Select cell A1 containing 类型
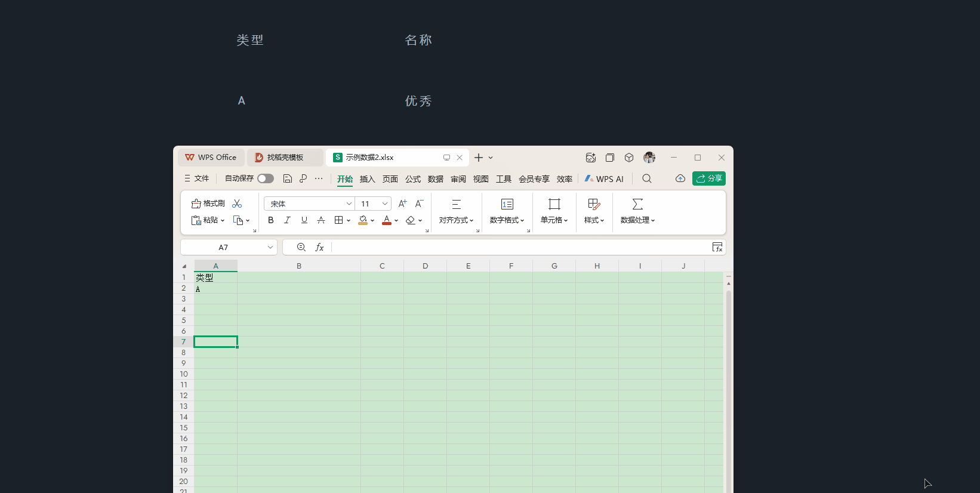This screenshot has height=493, width=980. pos(215,278)
